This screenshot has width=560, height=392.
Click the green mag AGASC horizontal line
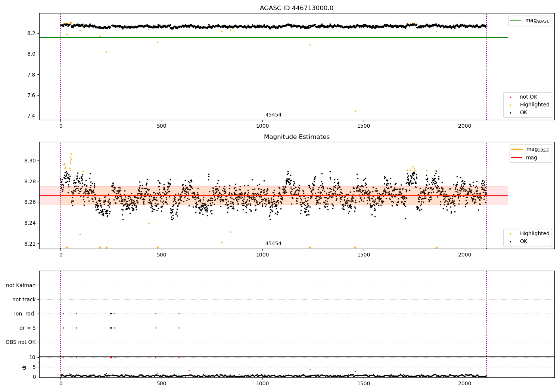(273, 38)
